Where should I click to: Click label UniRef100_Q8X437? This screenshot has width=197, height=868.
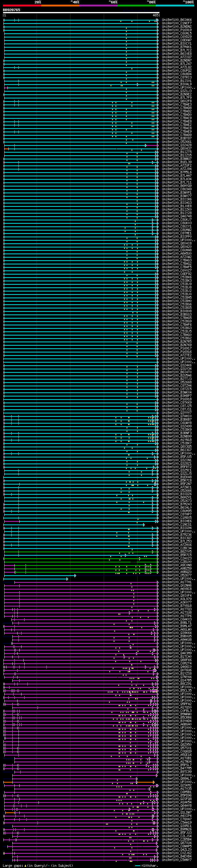(x=177, y=149)
